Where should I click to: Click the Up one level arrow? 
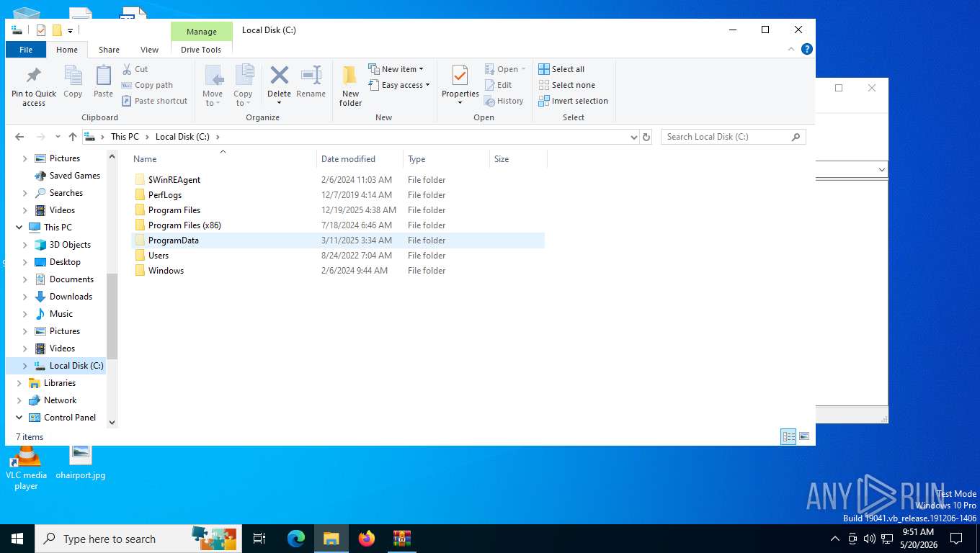73,137
